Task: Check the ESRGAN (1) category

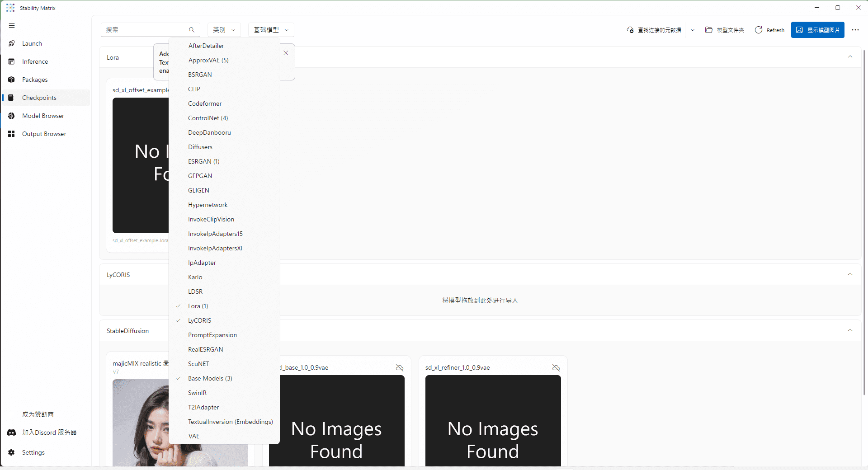Action: pyautogui.click(x=224, y=161)
